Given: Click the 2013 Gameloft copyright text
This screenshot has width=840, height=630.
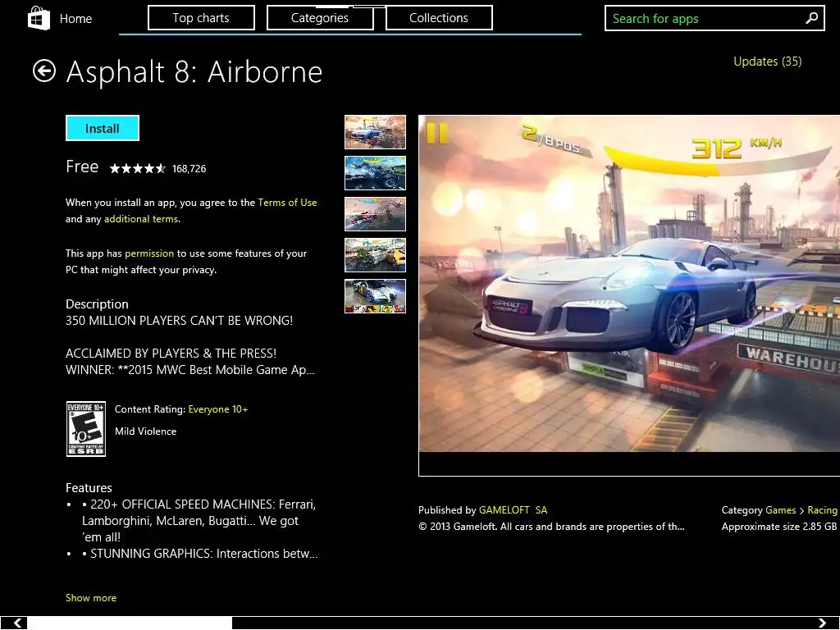Looking at the screenshot, I should (x=551, y=527).
